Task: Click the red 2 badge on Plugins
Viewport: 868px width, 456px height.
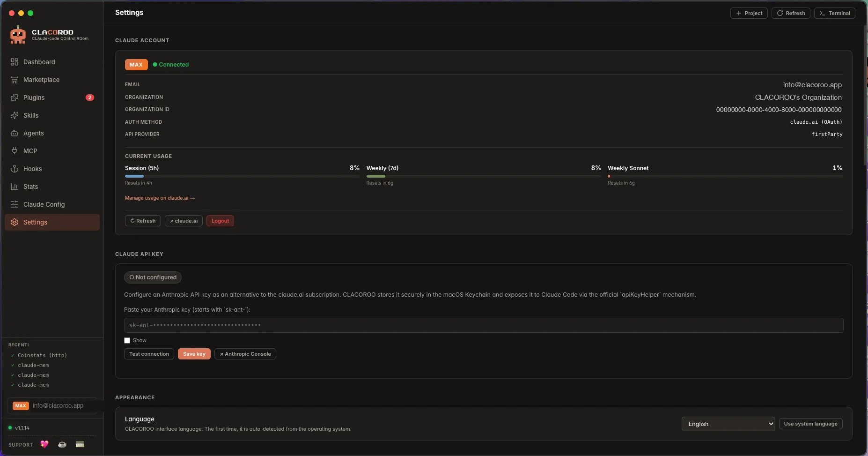Action: tap(90, 97)
